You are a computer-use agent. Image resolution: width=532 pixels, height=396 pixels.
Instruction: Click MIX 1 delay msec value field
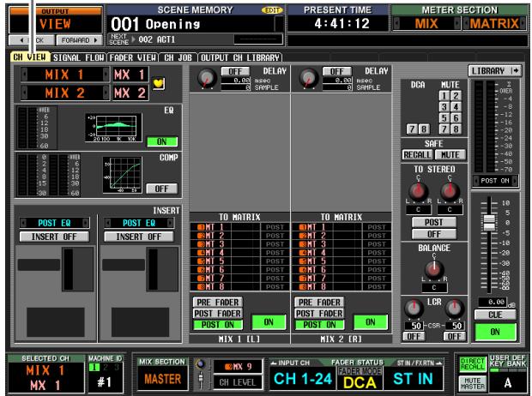(x=236, y=81)
